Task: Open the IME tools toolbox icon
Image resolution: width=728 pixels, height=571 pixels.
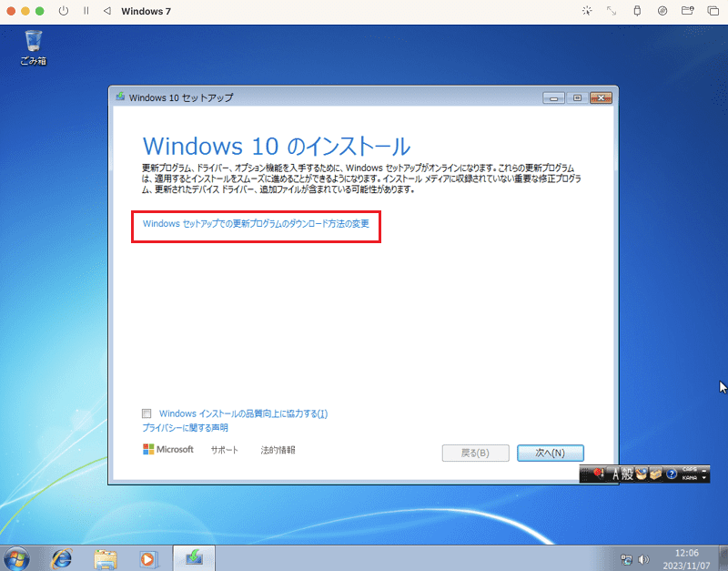Action: point(655,474)
